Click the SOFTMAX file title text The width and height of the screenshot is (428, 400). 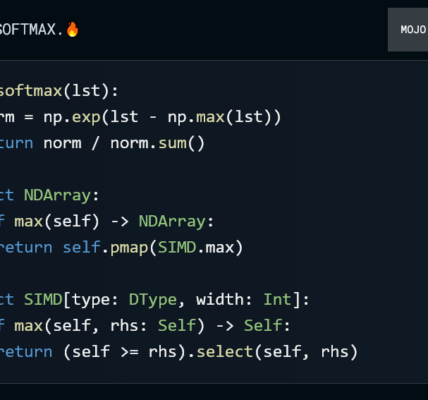(31, 30)
